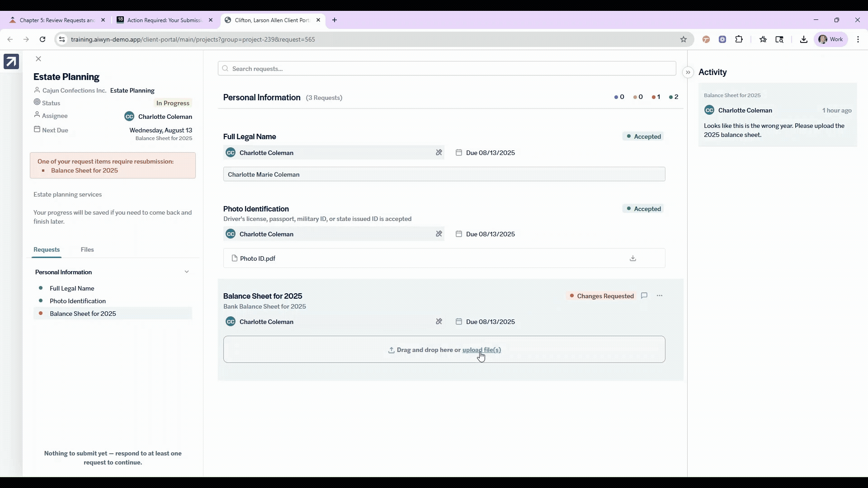This screenshot has width=868, height=488.
Task: Open comments on Balance Sheet for 2025
Action: tap(644, 296)
